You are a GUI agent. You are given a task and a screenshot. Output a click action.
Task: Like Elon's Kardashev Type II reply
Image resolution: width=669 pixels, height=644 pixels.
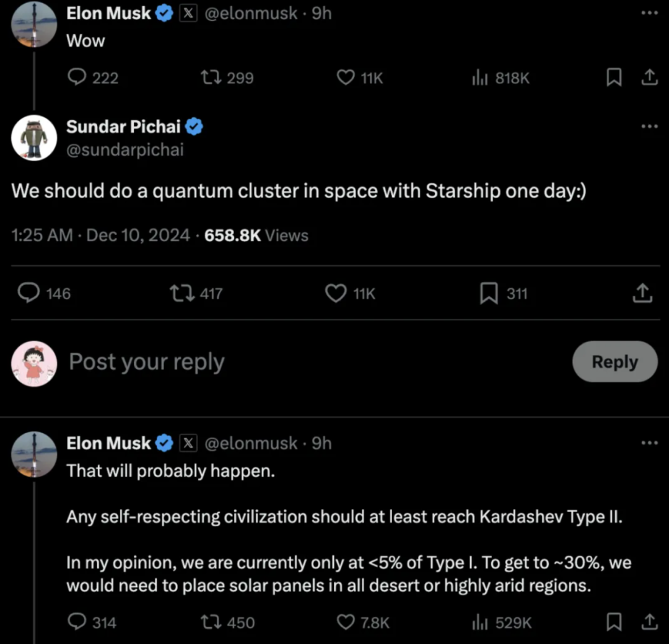tap(345, 622)
